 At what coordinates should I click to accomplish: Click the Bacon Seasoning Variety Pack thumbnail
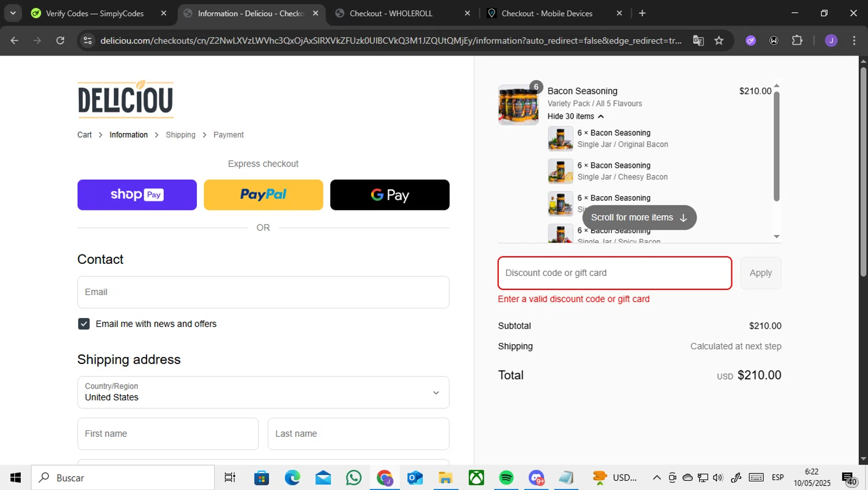pos(518,105)
